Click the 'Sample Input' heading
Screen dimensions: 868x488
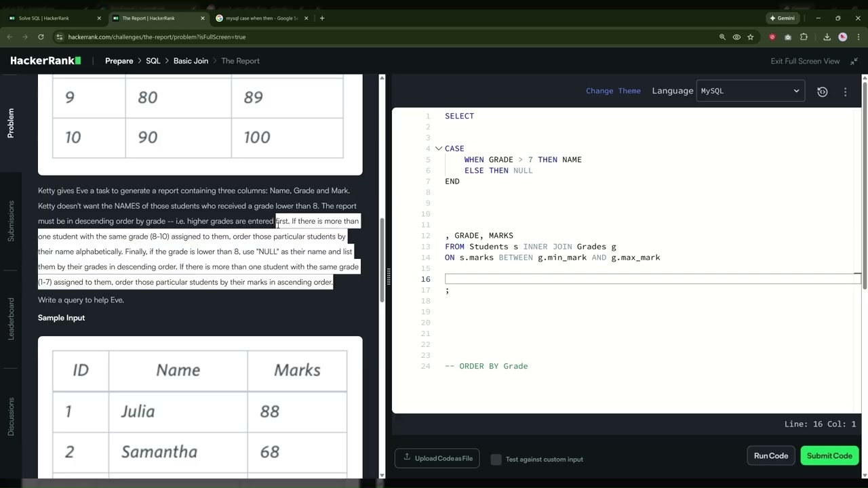point(61,318)
